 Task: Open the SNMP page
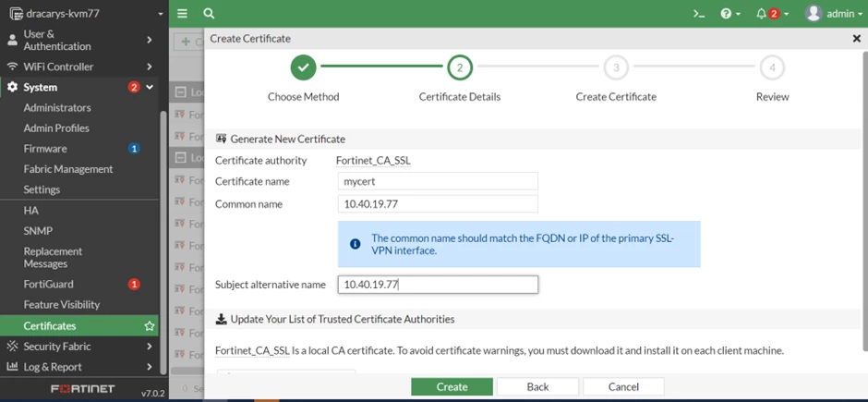38,230
